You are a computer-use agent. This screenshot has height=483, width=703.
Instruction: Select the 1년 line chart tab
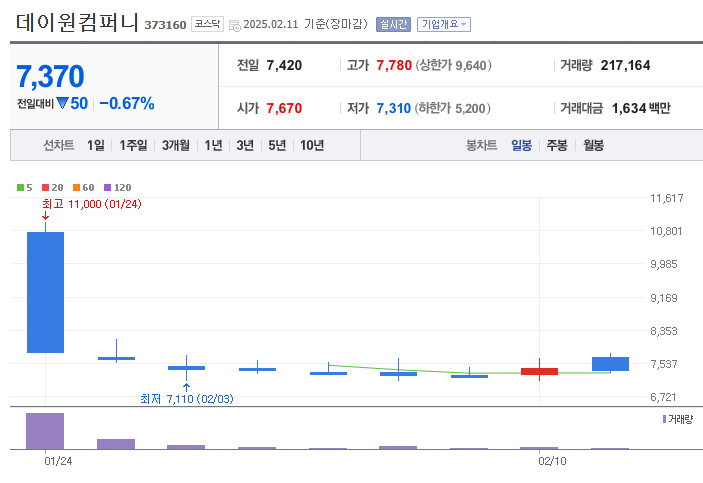[213, 145]
